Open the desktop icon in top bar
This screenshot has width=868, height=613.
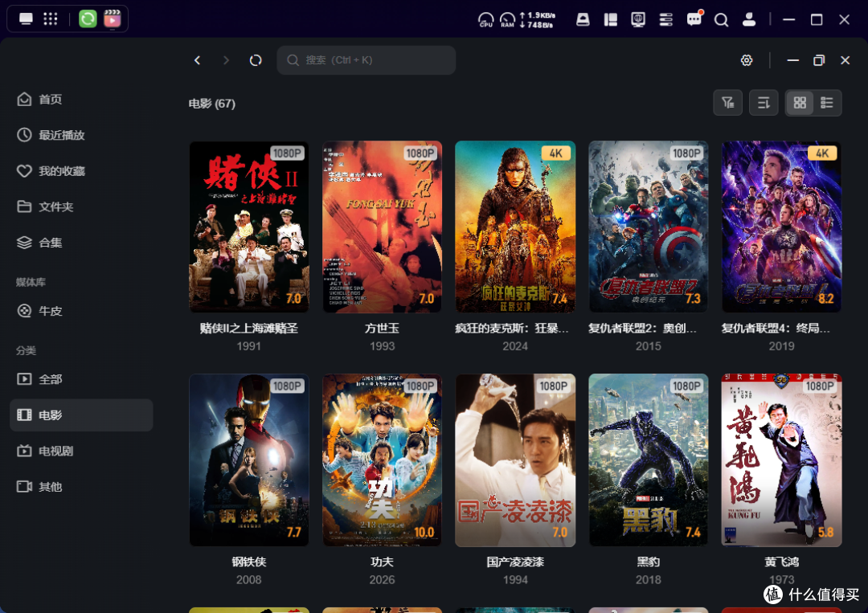point(26,18)
